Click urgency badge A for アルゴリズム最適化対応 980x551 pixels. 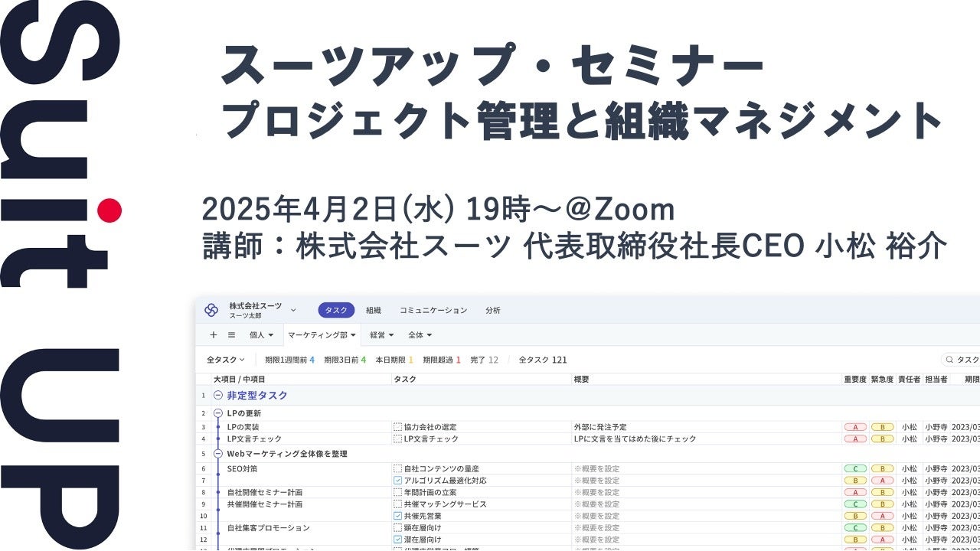tap(882, 481)
